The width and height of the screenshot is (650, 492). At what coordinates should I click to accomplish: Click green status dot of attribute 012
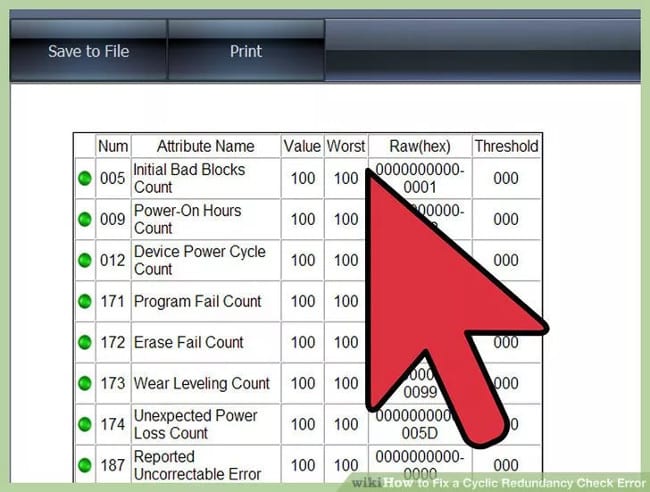click(x=85, y=260)
